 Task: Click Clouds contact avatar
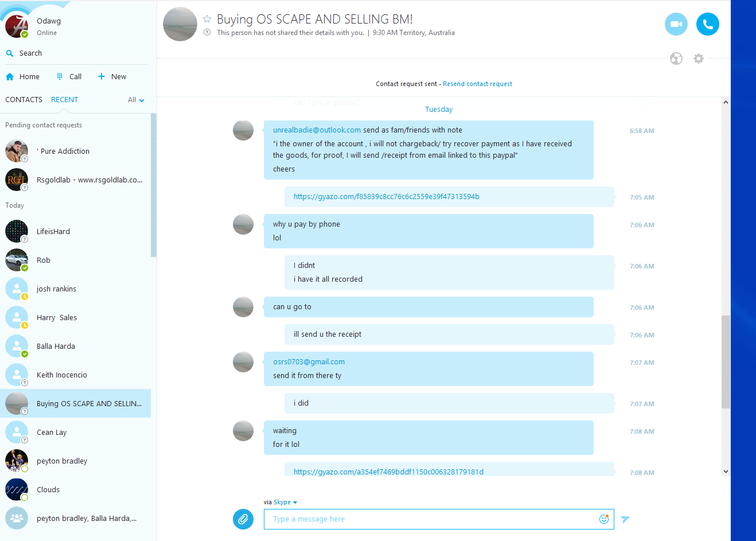(x=17, y=489)
